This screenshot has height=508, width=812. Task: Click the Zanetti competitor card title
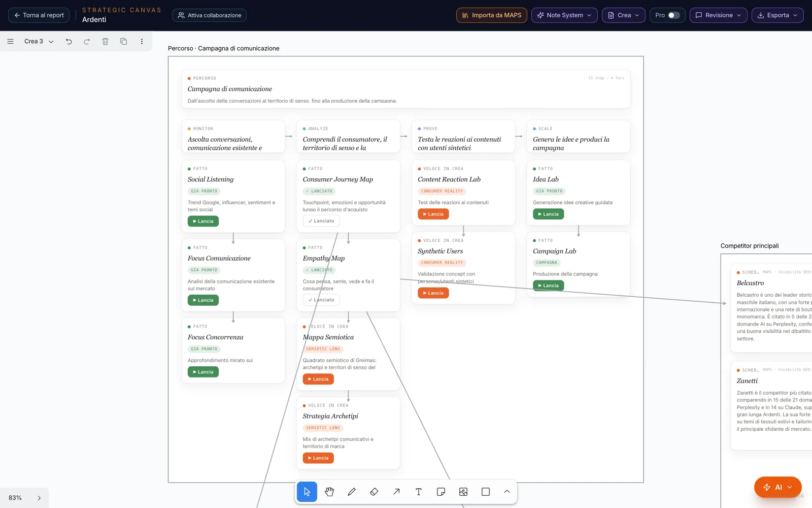tap(747, 381)
